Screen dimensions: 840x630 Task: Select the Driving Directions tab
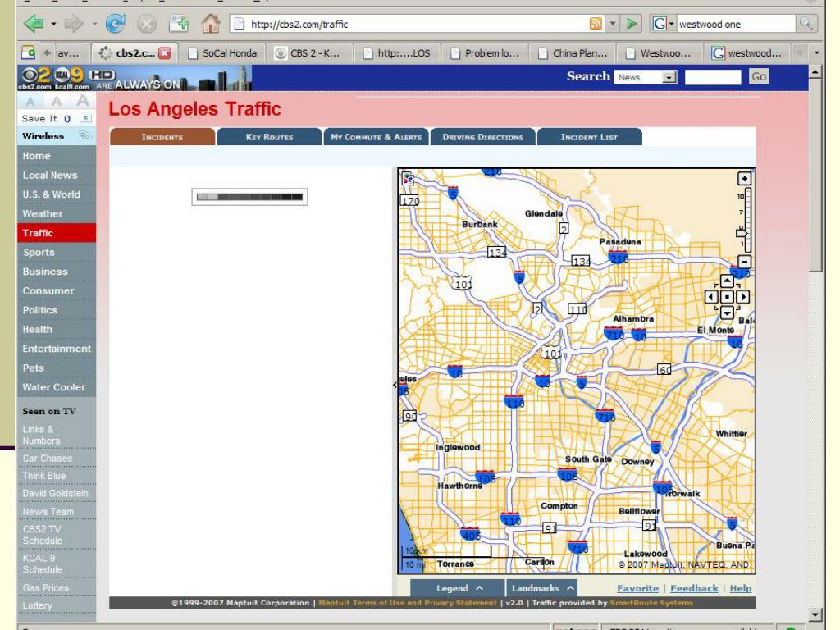(x=482, y=137)
